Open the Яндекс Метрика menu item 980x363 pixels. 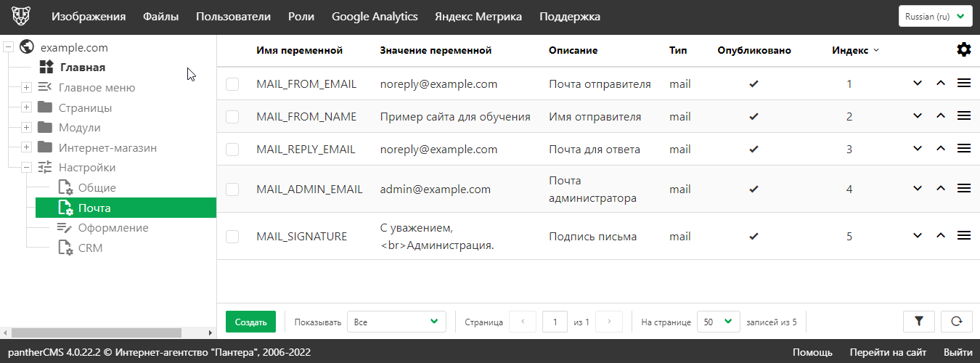[478, 17]
